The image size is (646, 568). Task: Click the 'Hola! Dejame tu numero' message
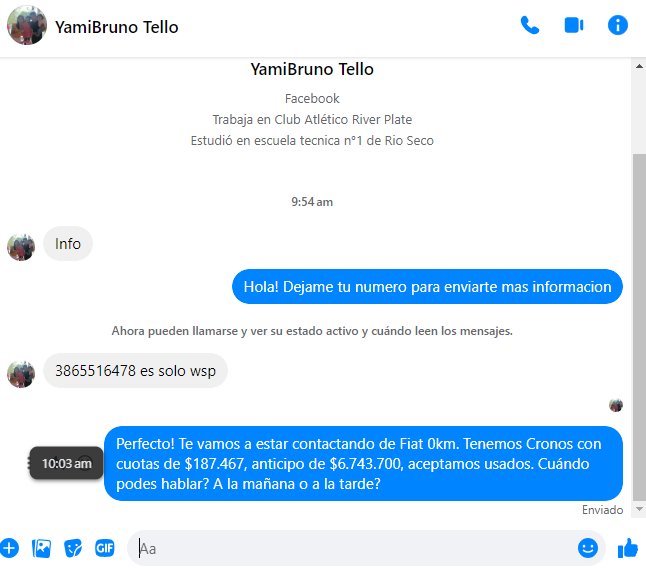pyautogui.click(x=427, y=287)
